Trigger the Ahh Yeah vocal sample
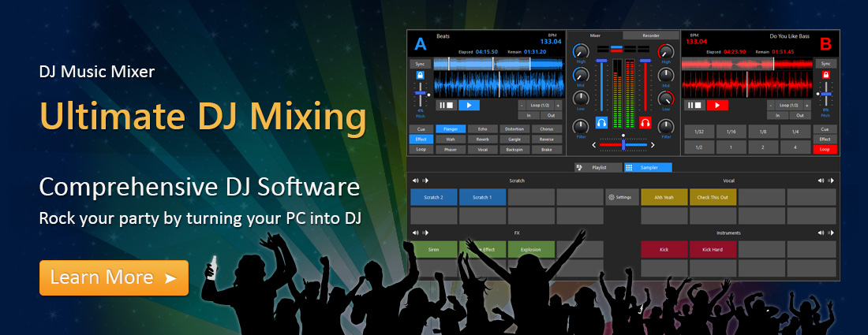868x335 pixels. pyautogui.click(x=664, y=197)
